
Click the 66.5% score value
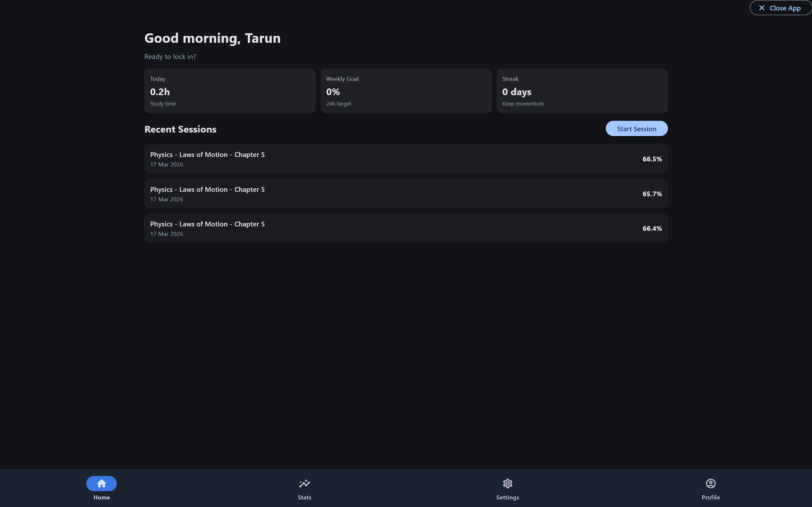(652, 159)
